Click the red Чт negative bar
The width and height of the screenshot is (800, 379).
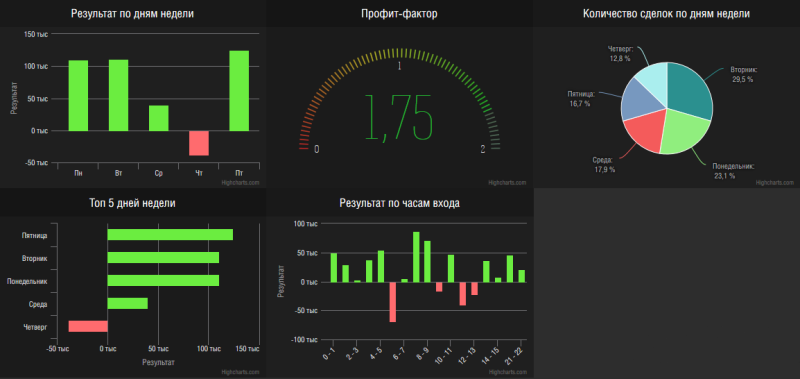199,143
